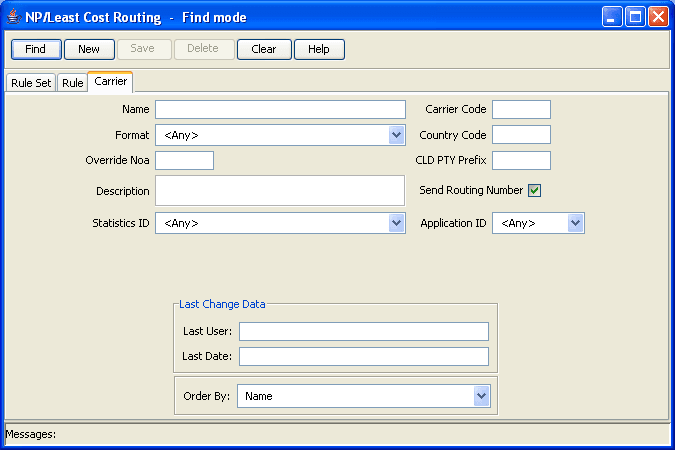Click inside the Description text area
This screenshot has height=450, width=675.
[x=280, y=190]
